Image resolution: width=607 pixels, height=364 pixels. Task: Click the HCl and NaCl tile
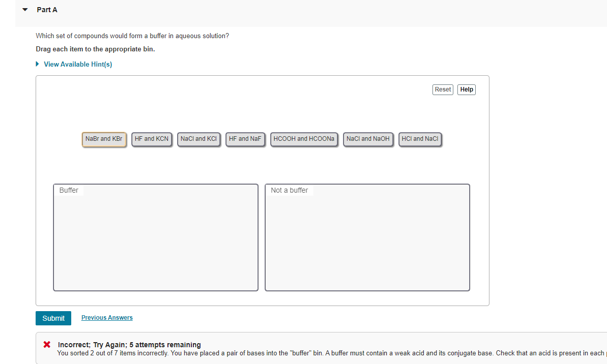coord(420,139)
